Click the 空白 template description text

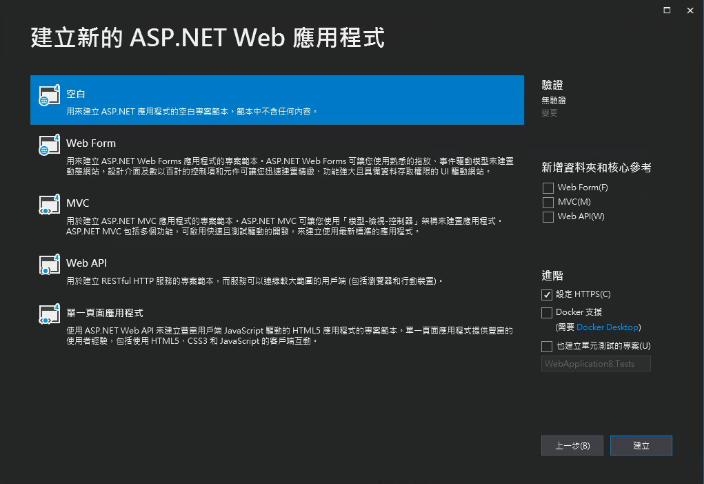(x=192, y=111)
